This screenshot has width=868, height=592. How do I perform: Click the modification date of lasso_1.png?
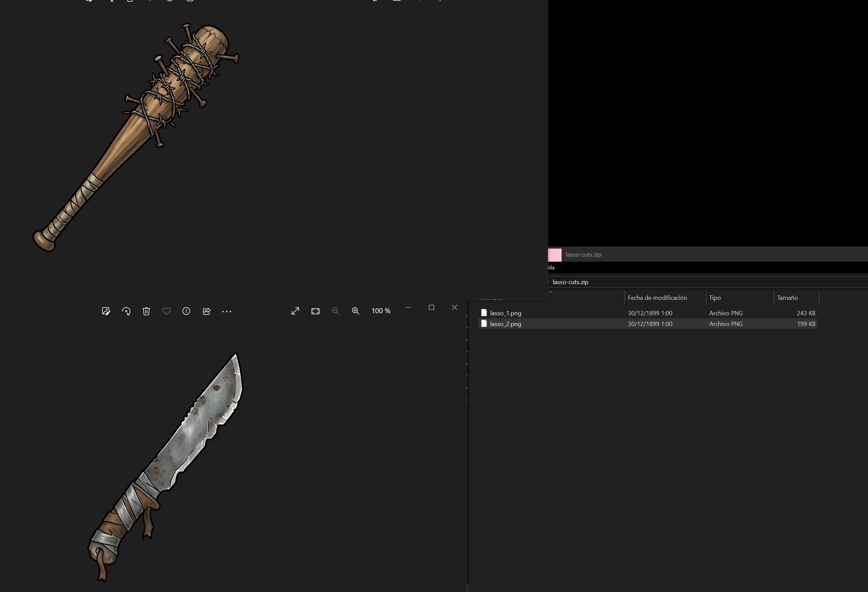(x=650, y=313)
